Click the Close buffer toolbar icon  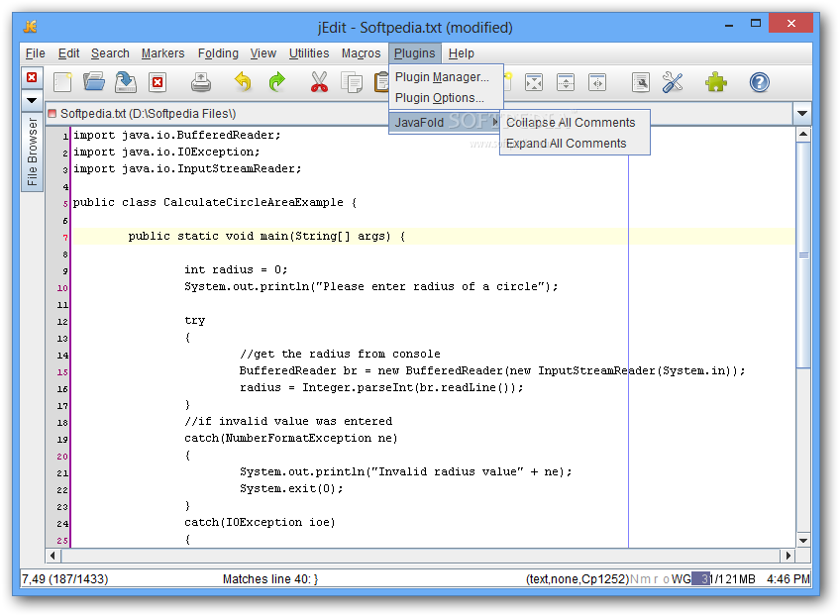click(157, 82)
